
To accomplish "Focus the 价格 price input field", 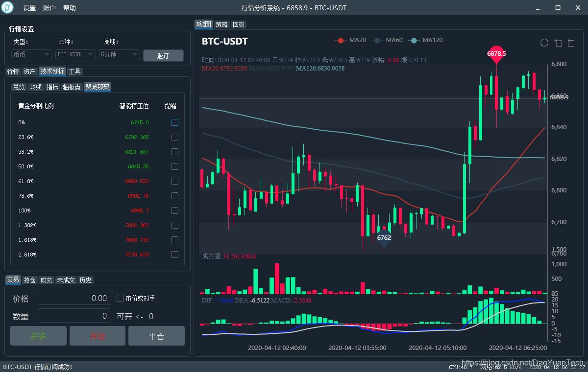I will 74,298.
